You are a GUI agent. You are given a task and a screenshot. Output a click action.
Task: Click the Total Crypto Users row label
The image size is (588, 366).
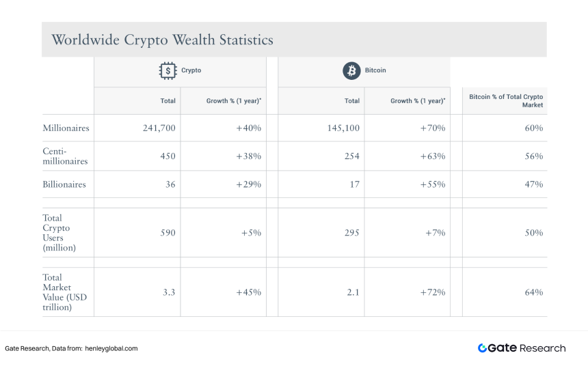point(60,233)
